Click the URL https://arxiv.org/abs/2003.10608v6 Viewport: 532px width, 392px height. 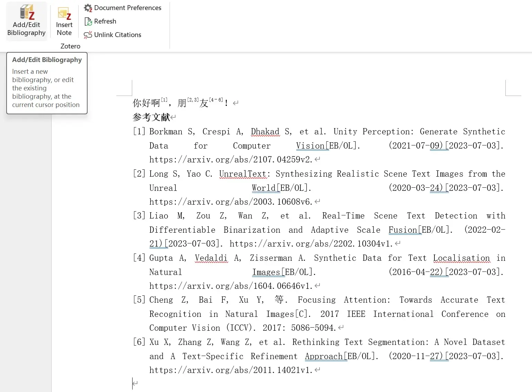pyautogui.click(x=231, y=202)
